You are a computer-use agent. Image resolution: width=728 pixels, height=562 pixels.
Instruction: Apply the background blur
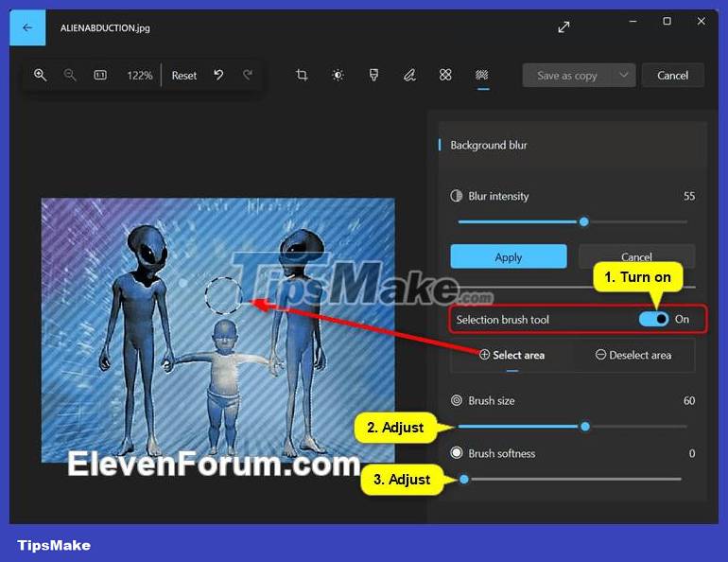click(x=509, y=256)
